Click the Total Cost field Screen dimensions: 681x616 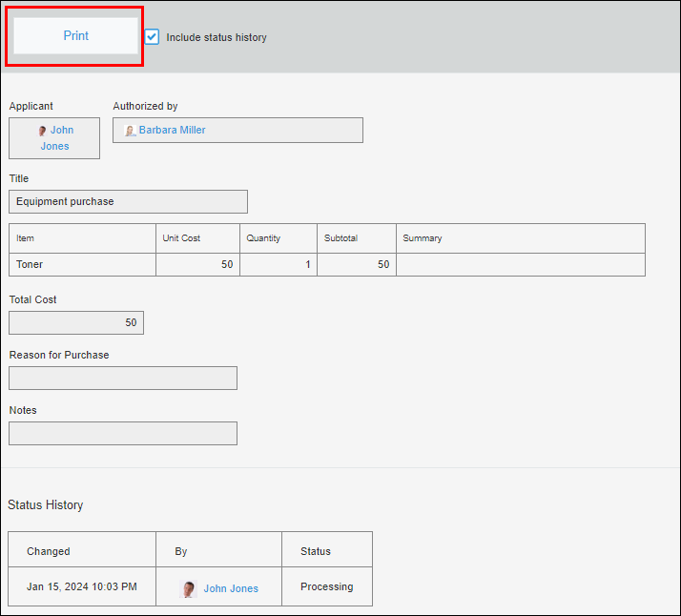coord(76,323)
